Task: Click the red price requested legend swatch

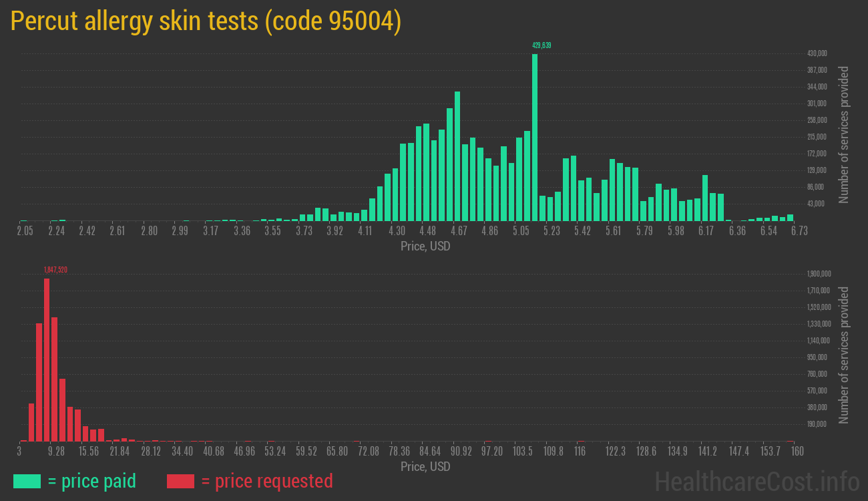Action: [180, 481]
